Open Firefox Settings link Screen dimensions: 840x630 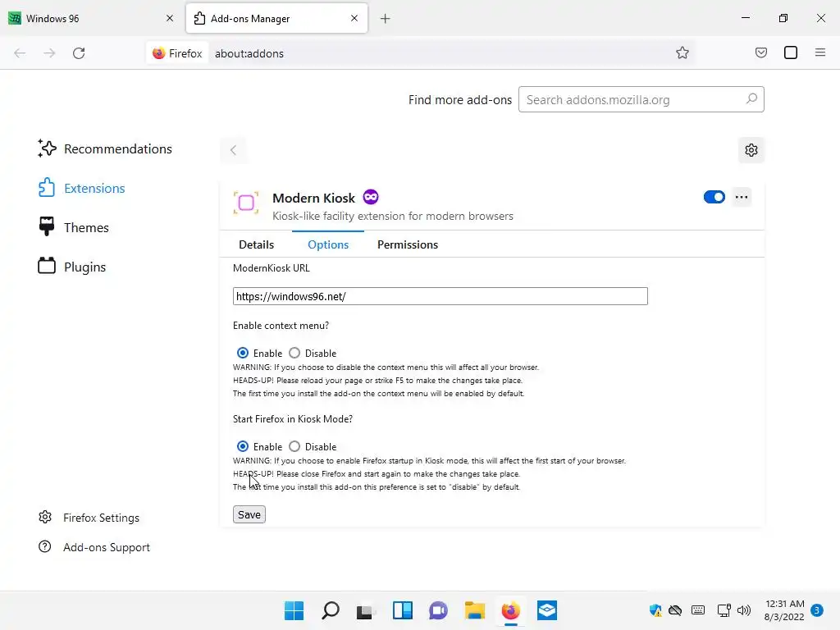89,518
